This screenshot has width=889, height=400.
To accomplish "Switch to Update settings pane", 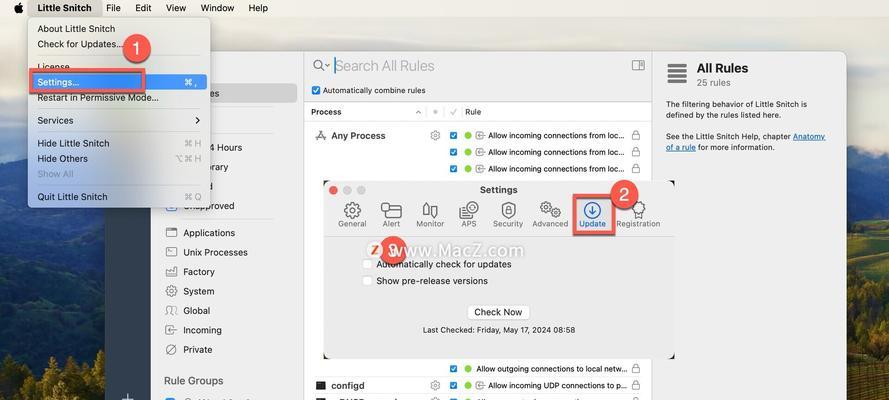I will point(592,215).
